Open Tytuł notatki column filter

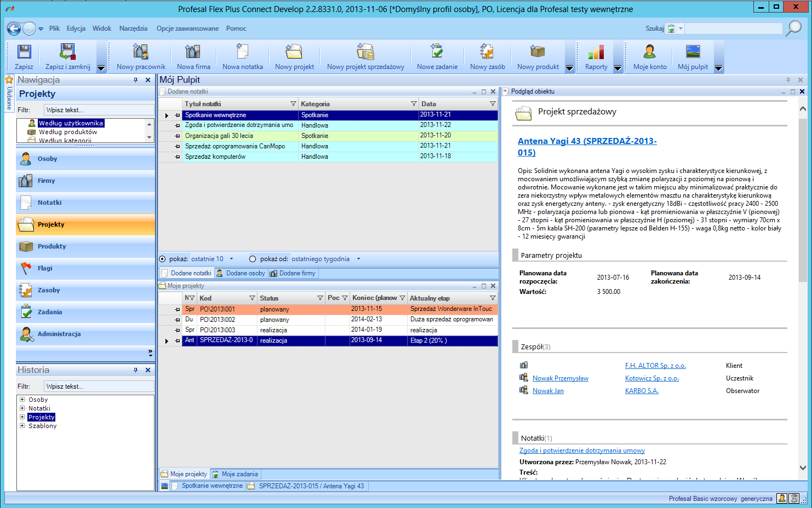293,104
